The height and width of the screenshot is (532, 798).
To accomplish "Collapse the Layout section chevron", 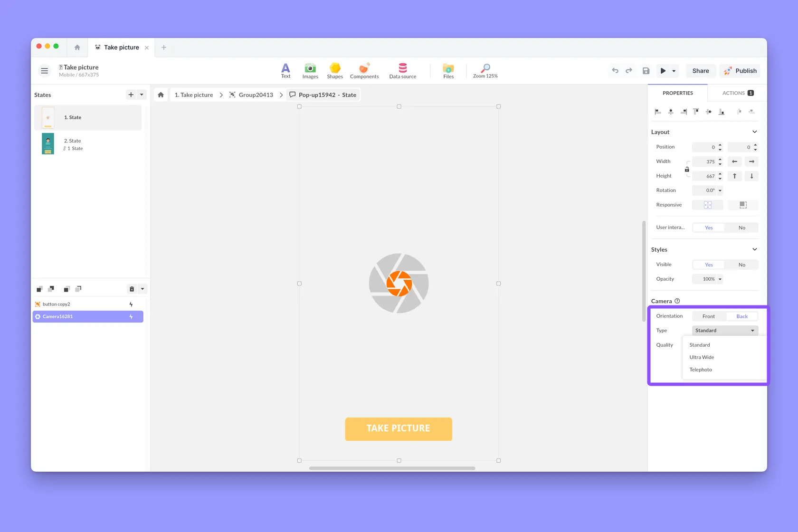I will [x=755, y=132].
